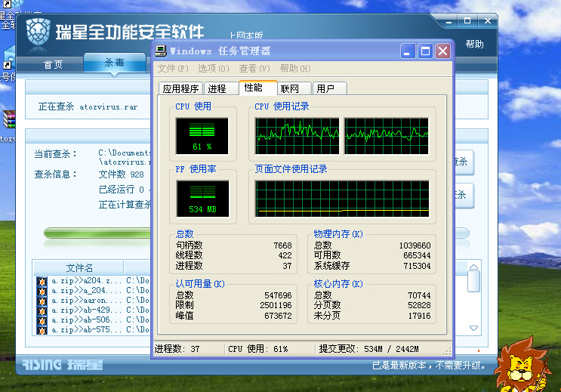
Task: Click the Task Manager title bar icon
Action: [161, 51]
